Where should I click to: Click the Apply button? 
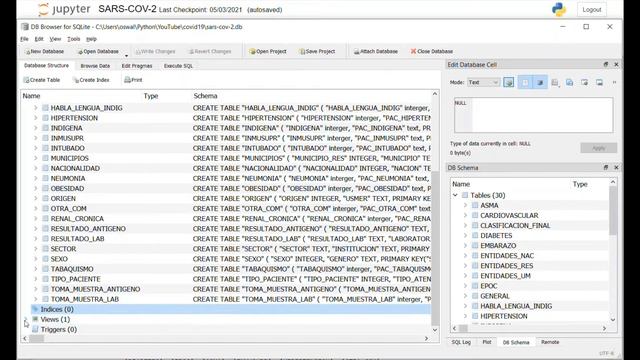tap(598, 148)
